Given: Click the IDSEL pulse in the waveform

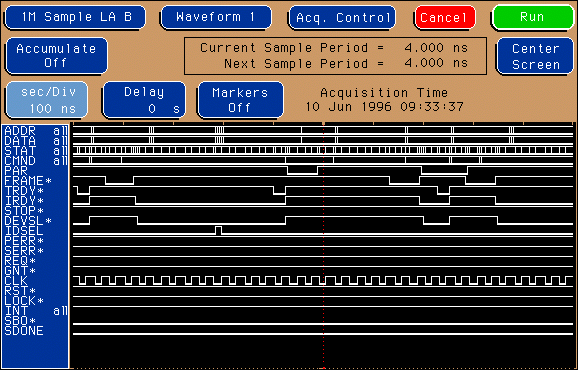Looking at the screenshot, I should coord(219,230).
